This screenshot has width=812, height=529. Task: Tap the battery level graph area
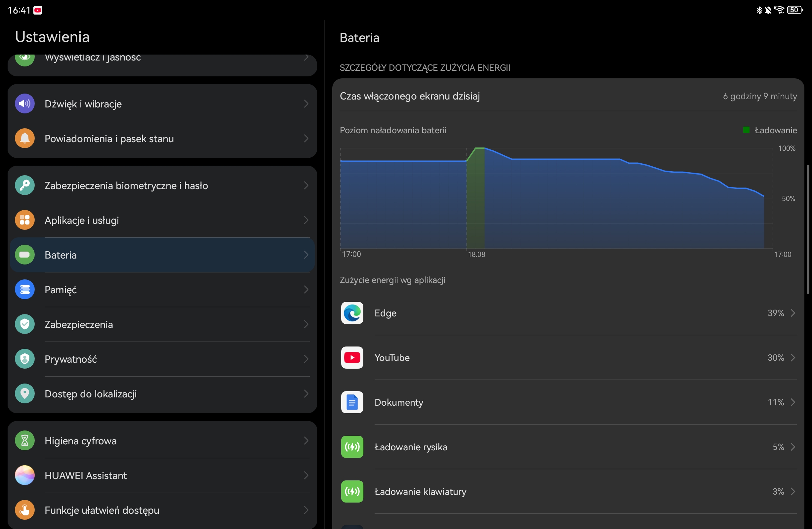coord(556,198)
